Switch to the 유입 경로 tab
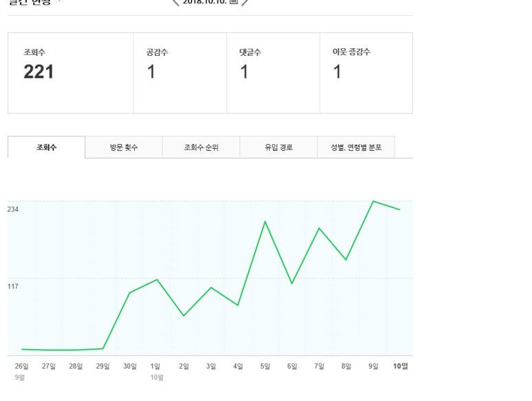The width and height of the screenshot is (532, 401). pyautogui.click(x=279, y=147)
